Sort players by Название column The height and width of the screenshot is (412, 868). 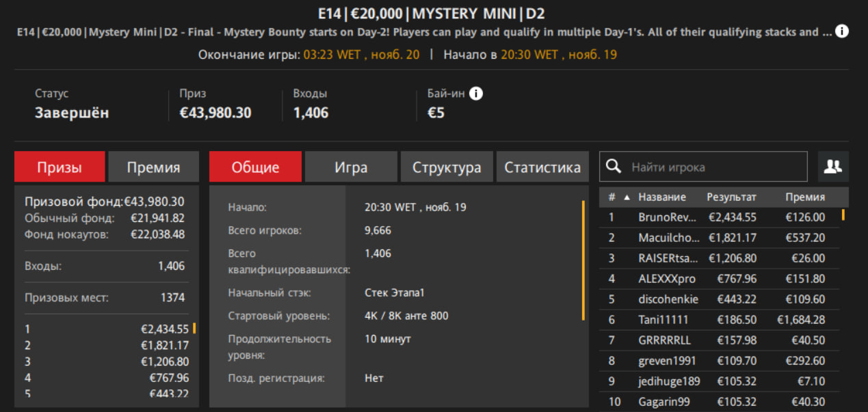pos(661,197)
